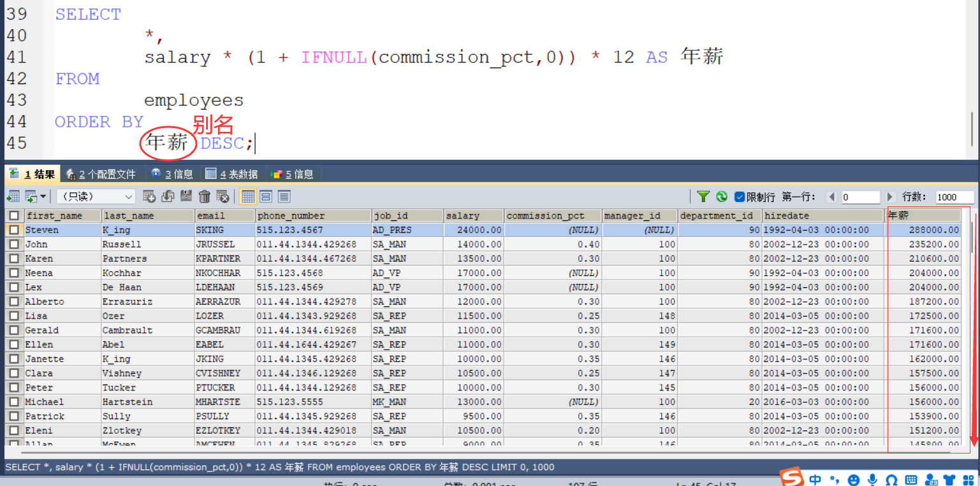
Task: Click the four-squares toolbox icon in IME bar
Action: pyautogui.click(x=969, y=480)
